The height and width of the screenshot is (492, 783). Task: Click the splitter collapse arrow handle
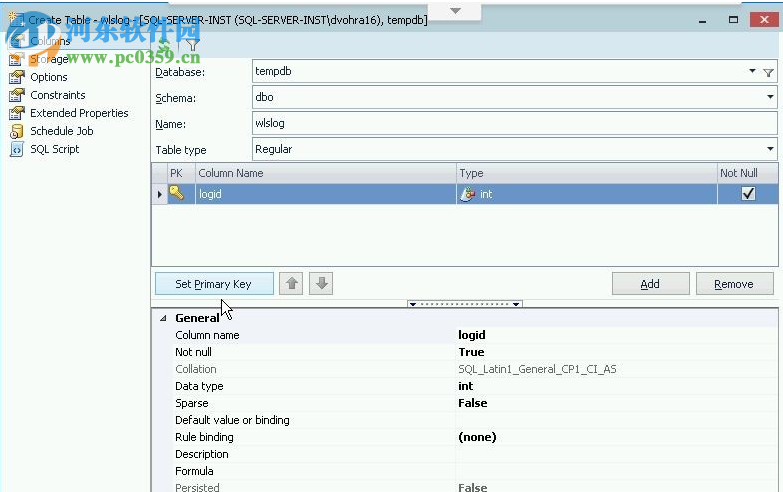click(465, 304)
